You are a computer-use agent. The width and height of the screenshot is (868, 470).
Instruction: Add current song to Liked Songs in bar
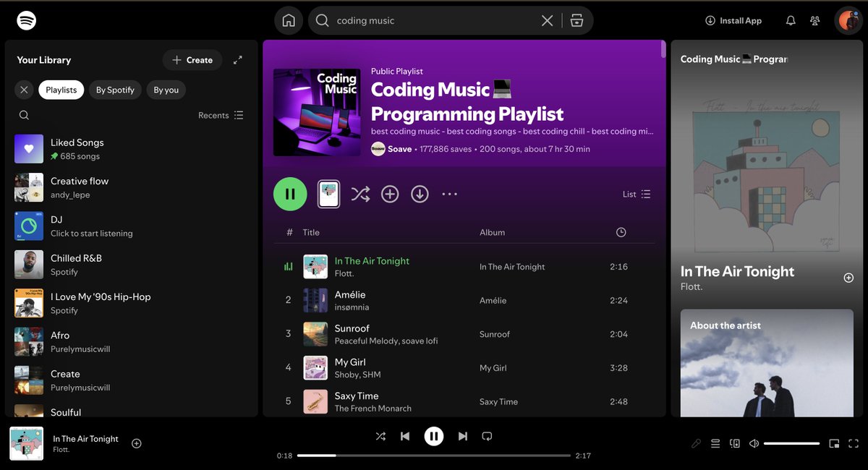coord(136,443)
